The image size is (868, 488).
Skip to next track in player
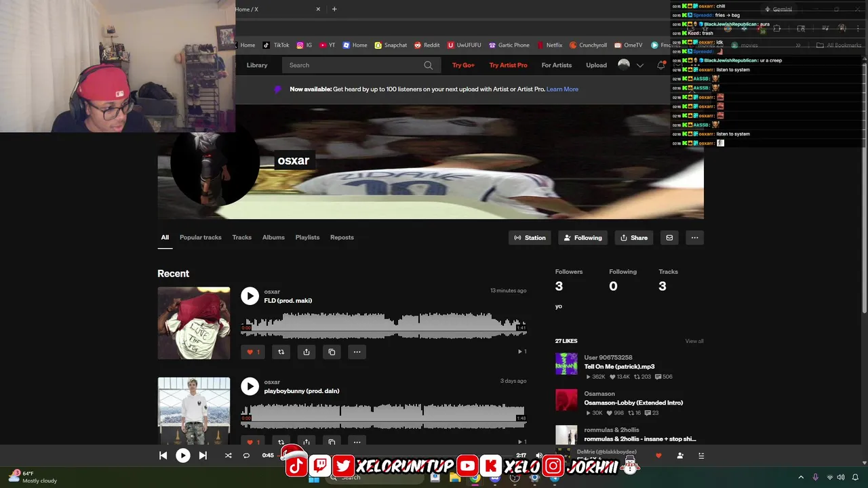tap(203, 455)
